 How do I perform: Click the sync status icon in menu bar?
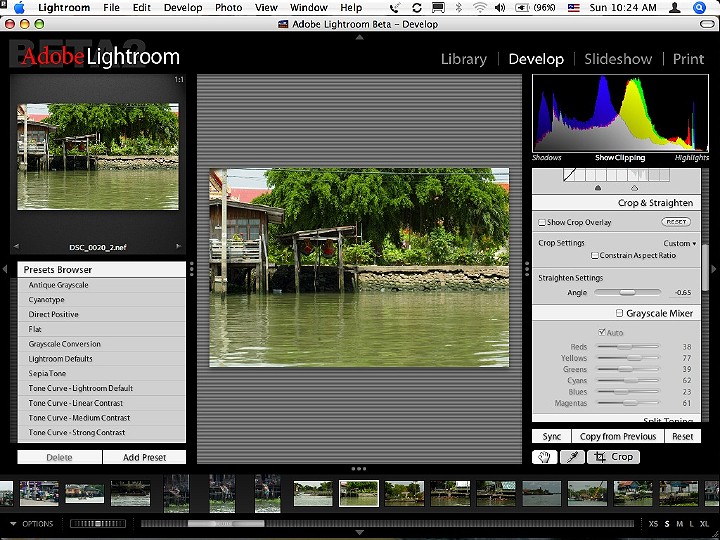tap(417, 7)
